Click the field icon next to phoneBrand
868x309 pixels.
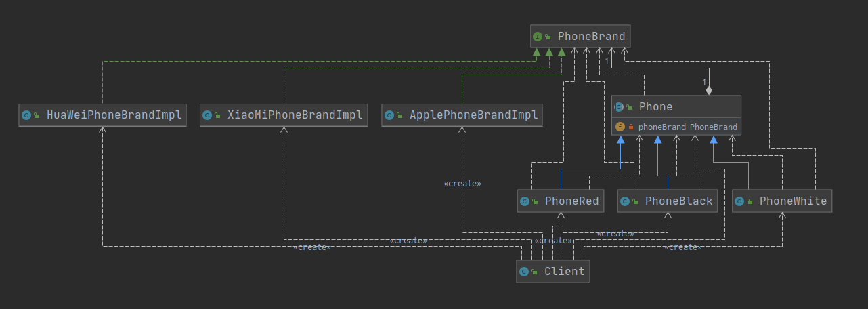620,127
